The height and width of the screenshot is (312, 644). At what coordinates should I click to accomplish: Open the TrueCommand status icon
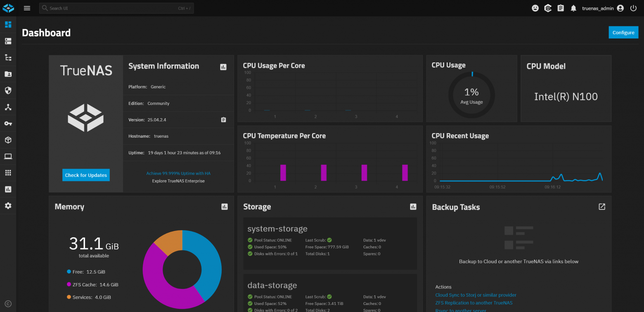(x=548, y=8)
